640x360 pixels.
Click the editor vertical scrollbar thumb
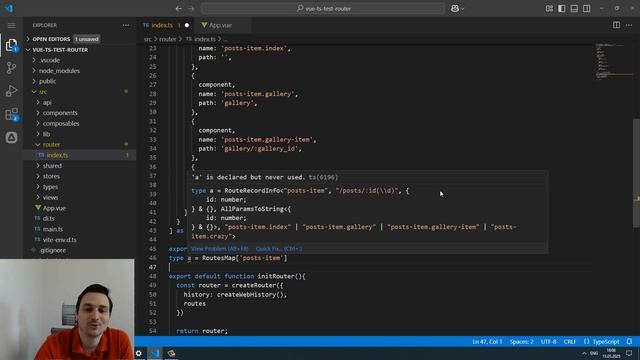coord(636,173)
